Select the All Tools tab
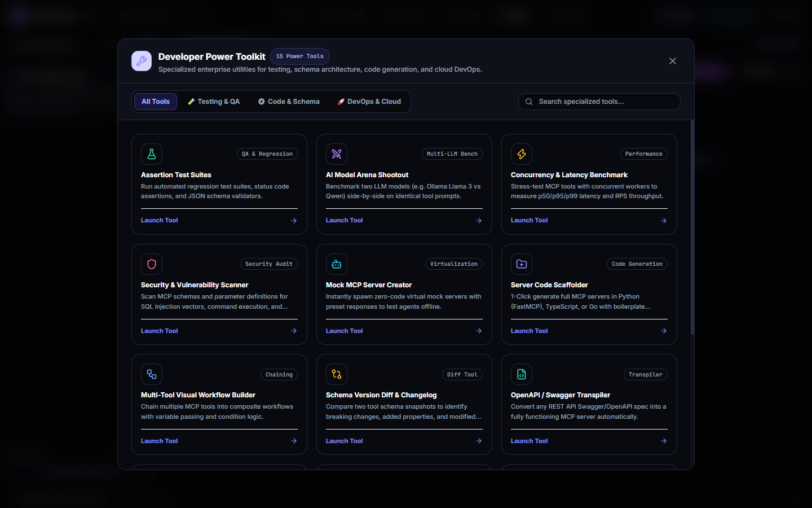 click(x=156, y=102)
